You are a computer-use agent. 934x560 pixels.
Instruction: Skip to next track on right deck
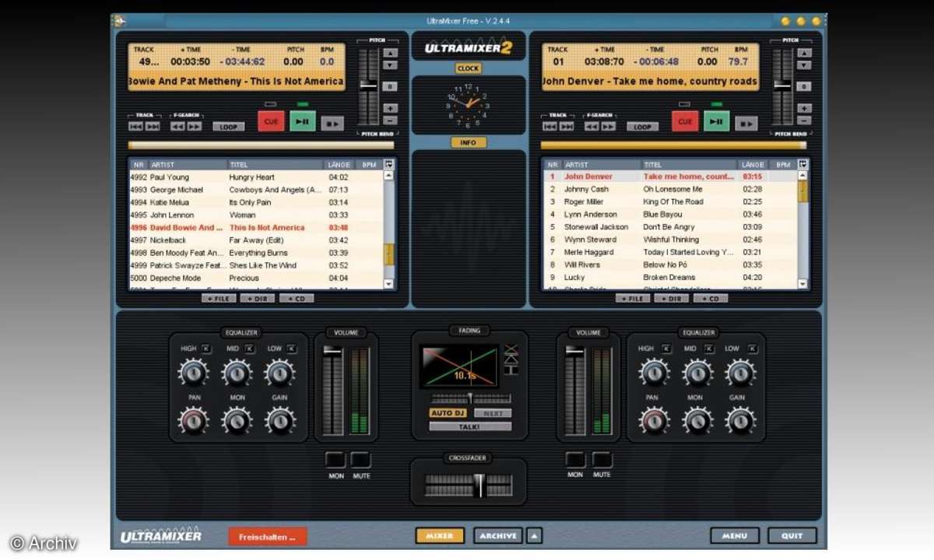(x=567, y=126)
